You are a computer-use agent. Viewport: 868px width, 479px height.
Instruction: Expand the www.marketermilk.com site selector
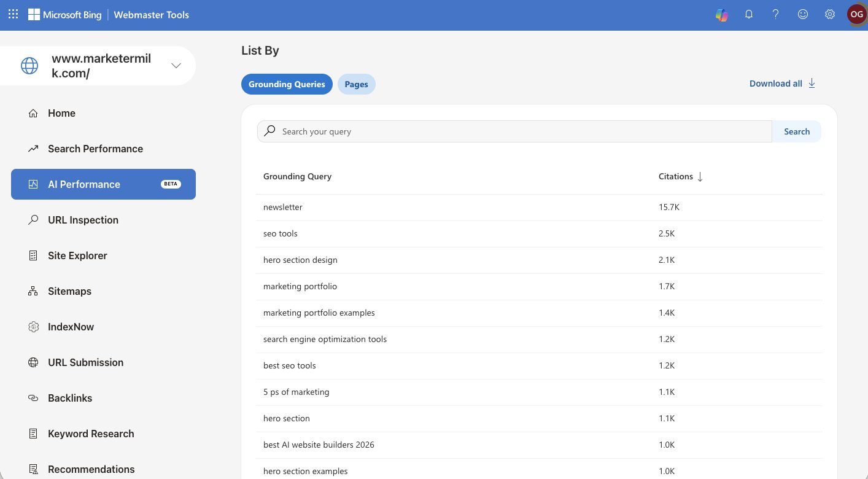coord(176,65)
